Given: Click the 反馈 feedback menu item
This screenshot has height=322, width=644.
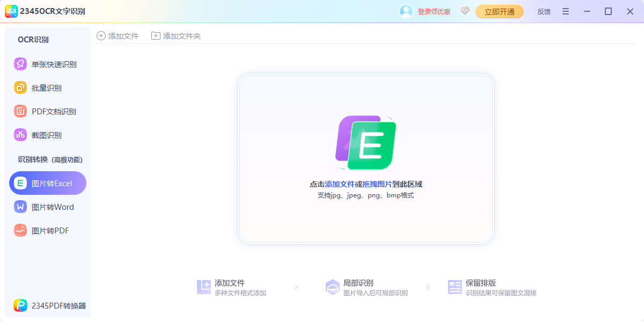Looking at the screenshot, I should click(x=543, y=11).
